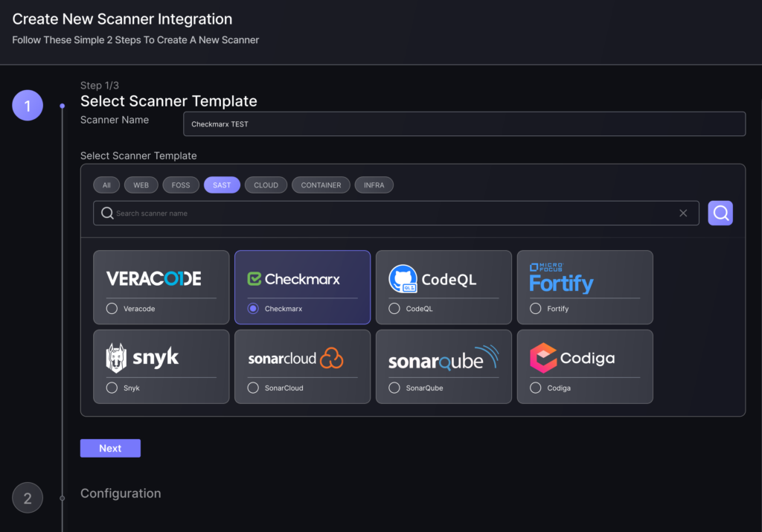The height and width of the screenshot is (532, 762).
Task: Filter scanners by WEB
Action: (141, 185)
